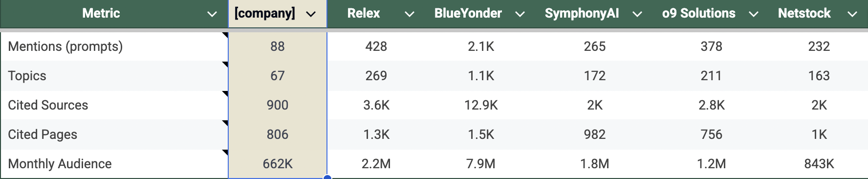Open the Metric column filter dropdown
The height and width of the screenshot is (179, 868).
click(x=212, y=14)
